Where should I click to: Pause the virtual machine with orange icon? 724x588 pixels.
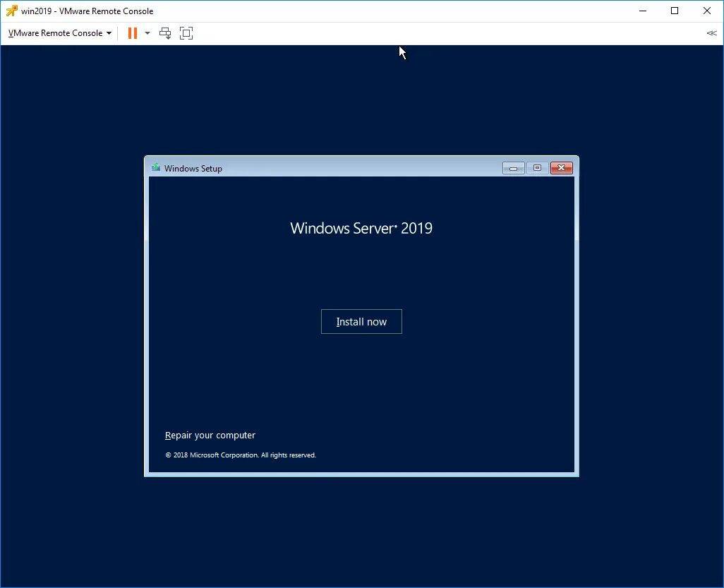coord(133,32)
